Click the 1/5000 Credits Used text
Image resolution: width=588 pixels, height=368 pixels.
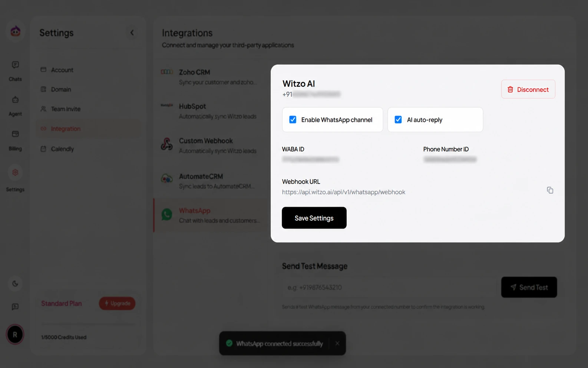(x=64, y=338)
